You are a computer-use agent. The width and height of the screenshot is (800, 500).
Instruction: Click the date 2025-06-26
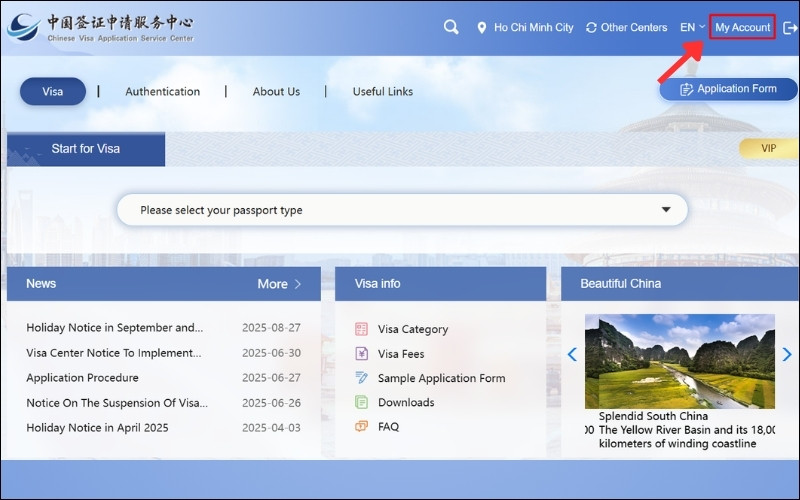click(271, 403)
